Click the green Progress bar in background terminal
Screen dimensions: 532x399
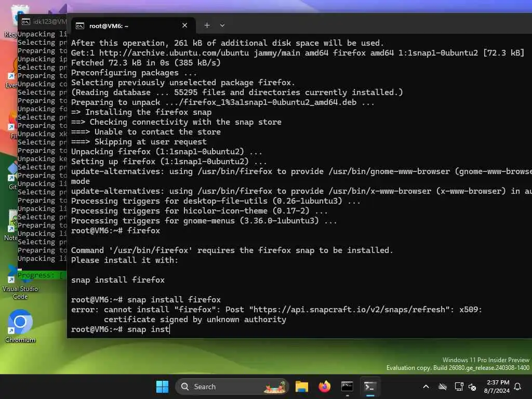(x=42, y=275)
